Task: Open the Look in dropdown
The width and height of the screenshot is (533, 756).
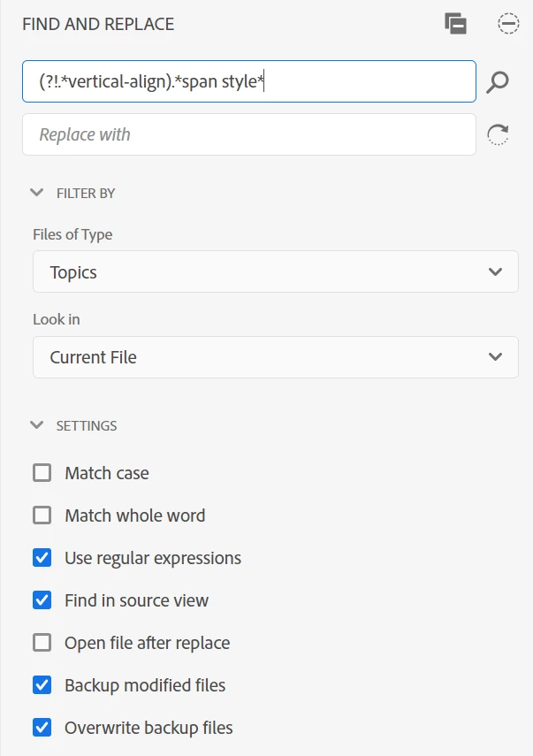Action: [x=275, y=357]
